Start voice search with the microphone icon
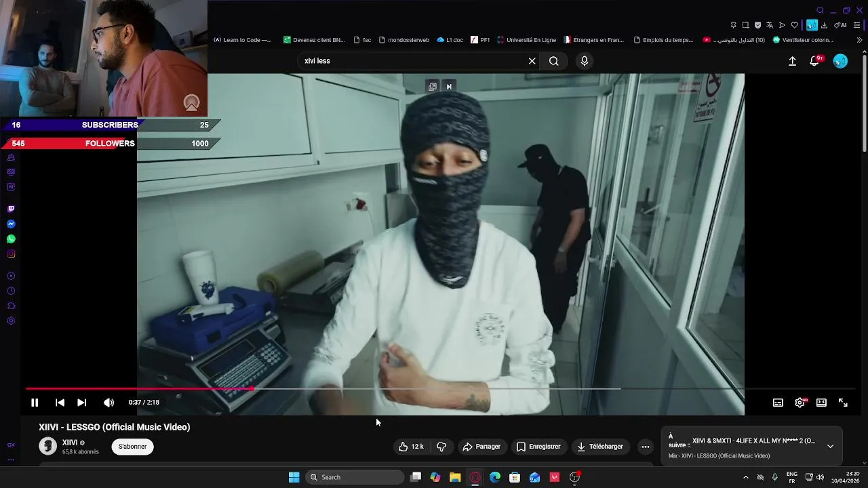 [x=585, y=61]
